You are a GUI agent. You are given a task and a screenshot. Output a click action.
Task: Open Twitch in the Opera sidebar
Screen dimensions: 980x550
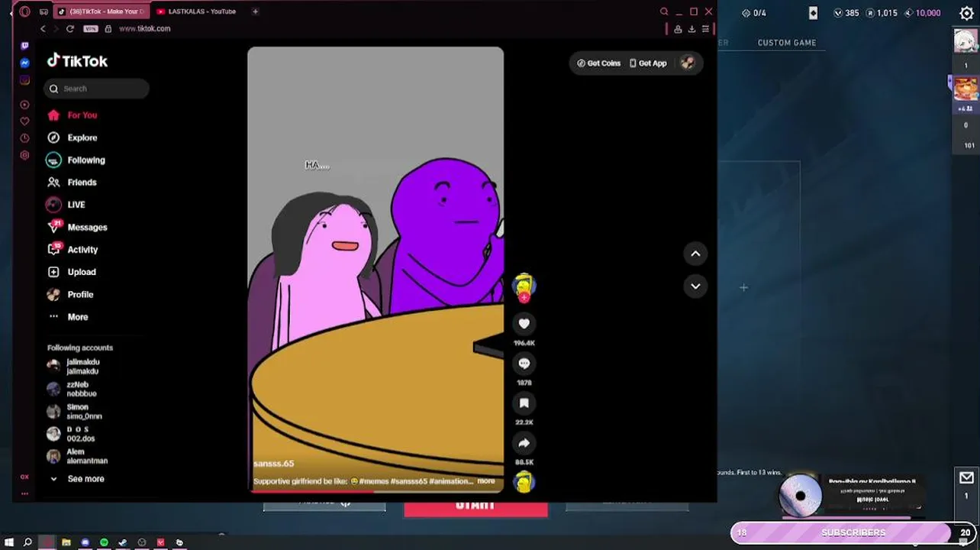tap(24, 46)
